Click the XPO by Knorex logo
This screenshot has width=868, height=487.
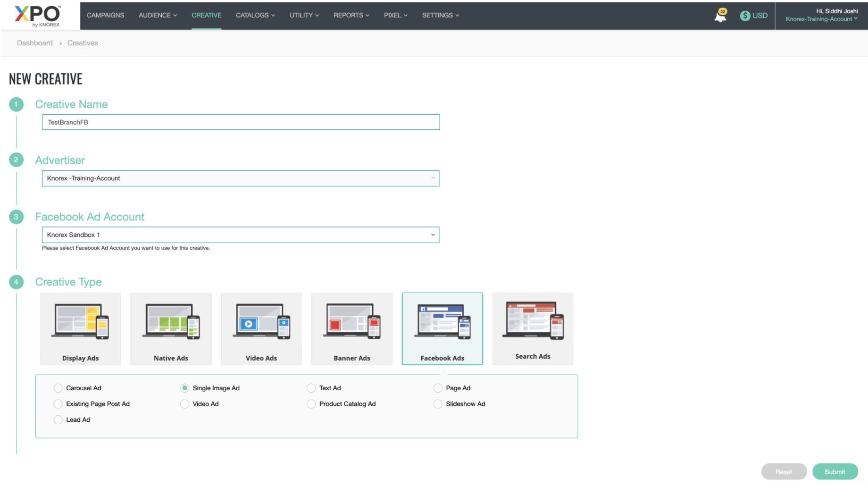pyautogui.click(x=37, y=16)
